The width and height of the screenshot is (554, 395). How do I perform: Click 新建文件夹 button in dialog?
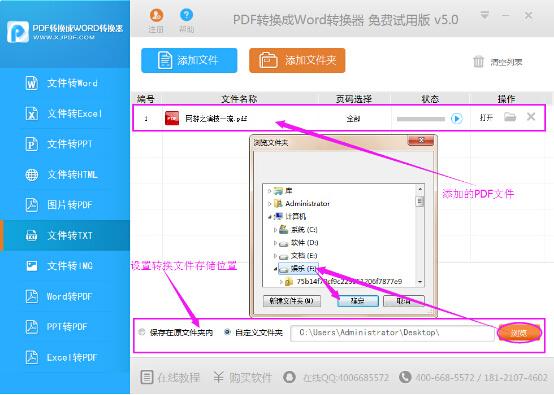click(292, 301)
